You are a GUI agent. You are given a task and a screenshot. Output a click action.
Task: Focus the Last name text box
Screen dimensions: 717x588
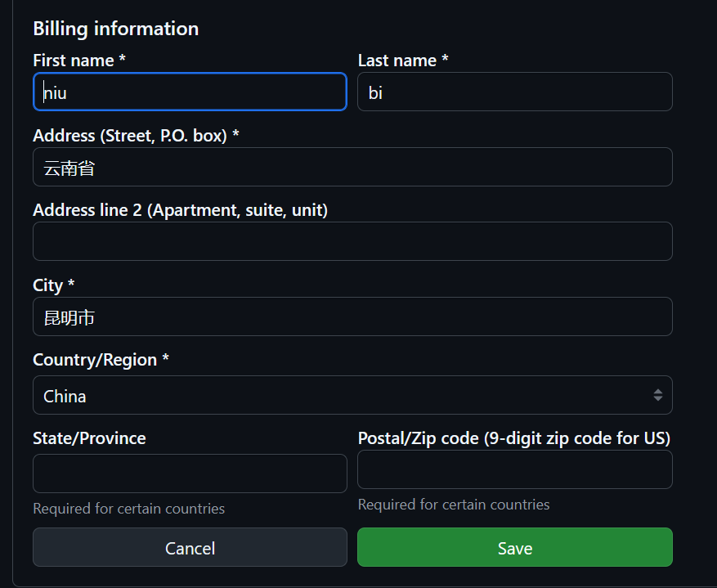515,92
